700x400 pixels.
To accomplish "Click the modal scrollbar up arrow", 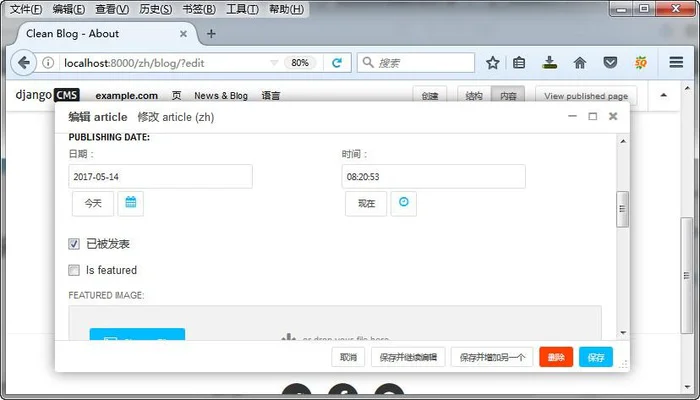I will point(623,142).
